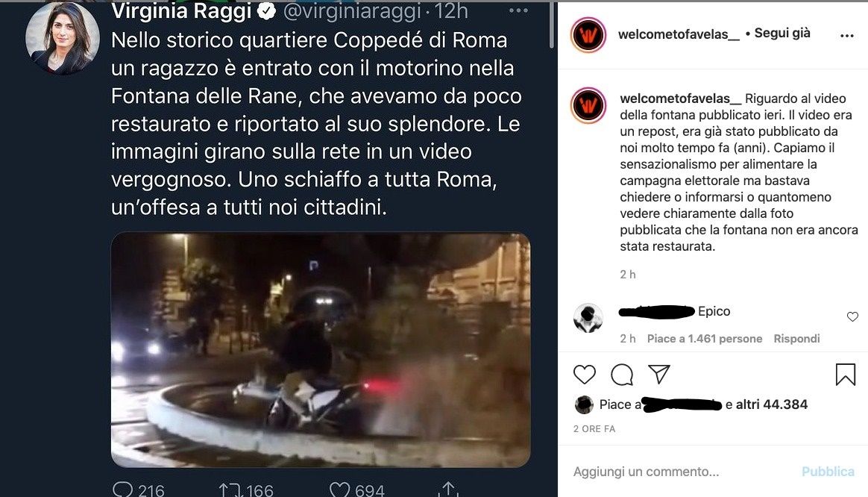Open tweet three-dots more menu
Screen dimensions: 868x497
point(518,10)
